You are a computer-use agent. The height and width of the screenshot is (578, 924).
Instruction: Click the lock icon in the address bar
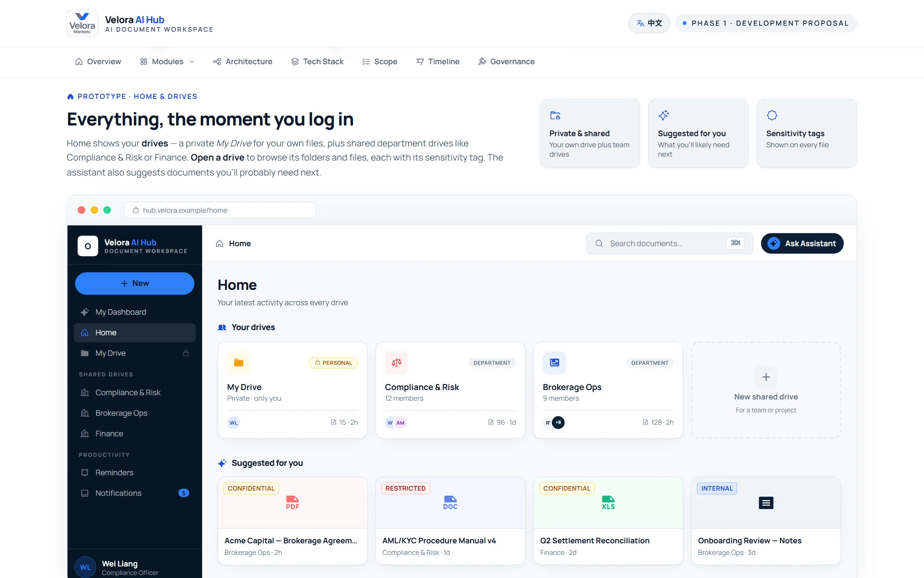tap(136, 210)
